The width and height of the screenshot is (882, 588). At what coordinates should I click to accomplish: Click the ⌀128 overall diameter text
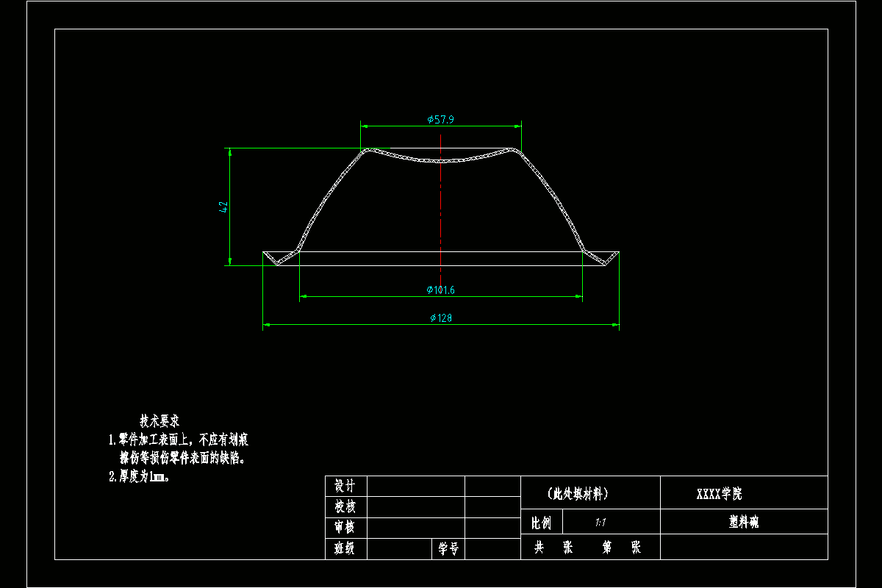(441, 318)
